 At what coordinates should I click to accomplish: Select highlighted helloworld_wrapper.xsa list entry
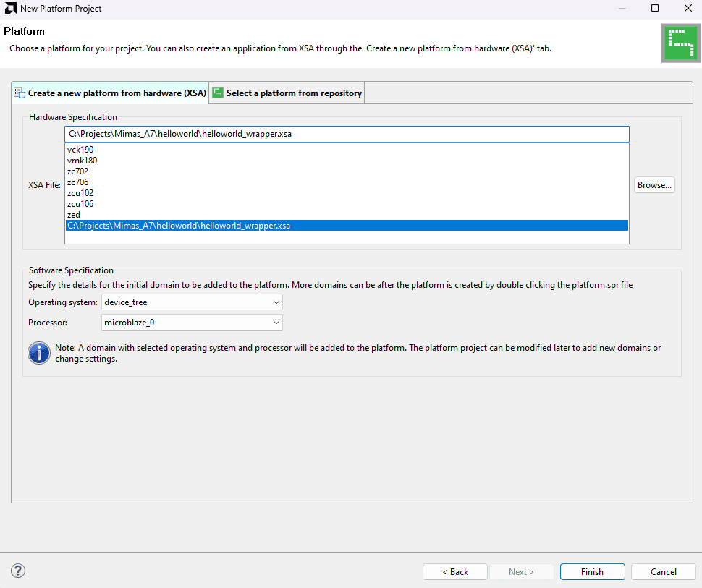pyautogui.click(x=179, y=226)
